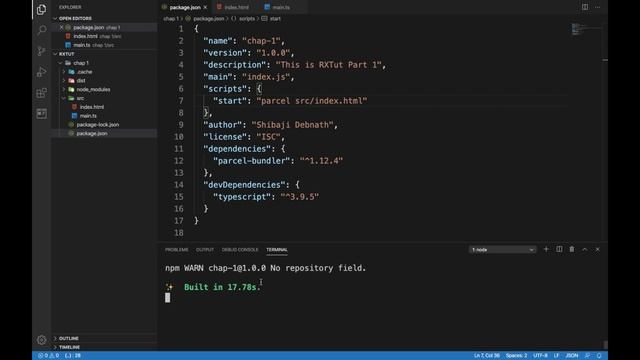The height and width of the screenshot is (360, 640).
Task: Close package.json in Open Editors list
Action: pyautogui.click(x=61, y=27)
